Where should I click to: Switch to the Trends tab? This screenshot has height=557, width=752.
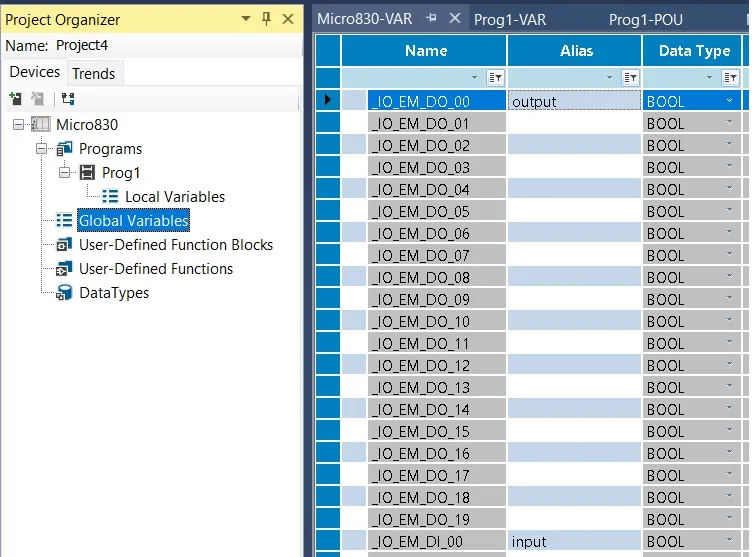[x=94, y=73]
